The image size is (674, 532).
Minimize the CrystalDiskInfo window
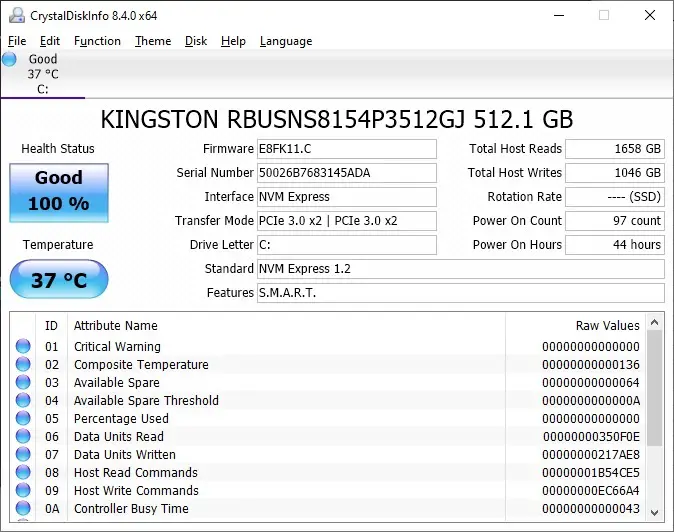coord(559,15)
